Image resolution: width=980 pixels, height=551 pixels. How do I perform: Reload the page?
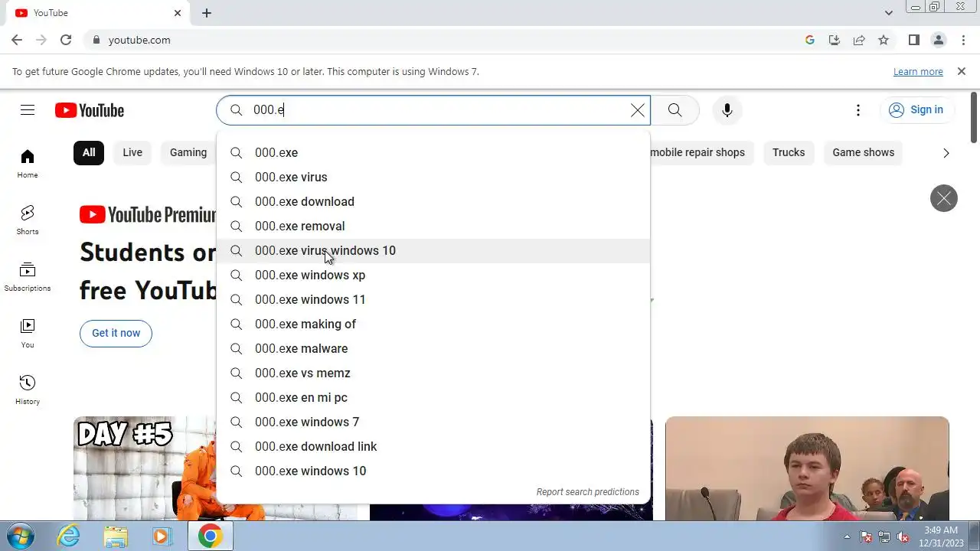(x=66, y=40)
